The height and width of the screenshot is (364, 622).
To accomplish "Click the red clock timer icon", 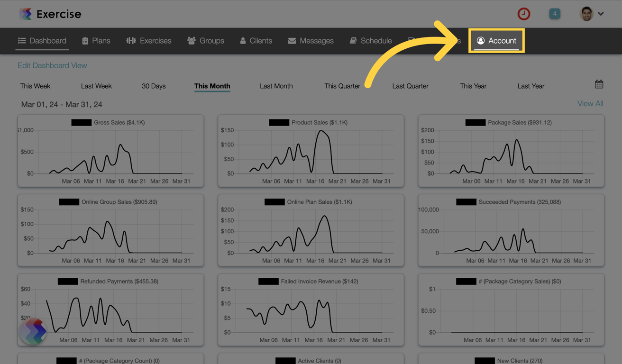I will coord(523,14).
